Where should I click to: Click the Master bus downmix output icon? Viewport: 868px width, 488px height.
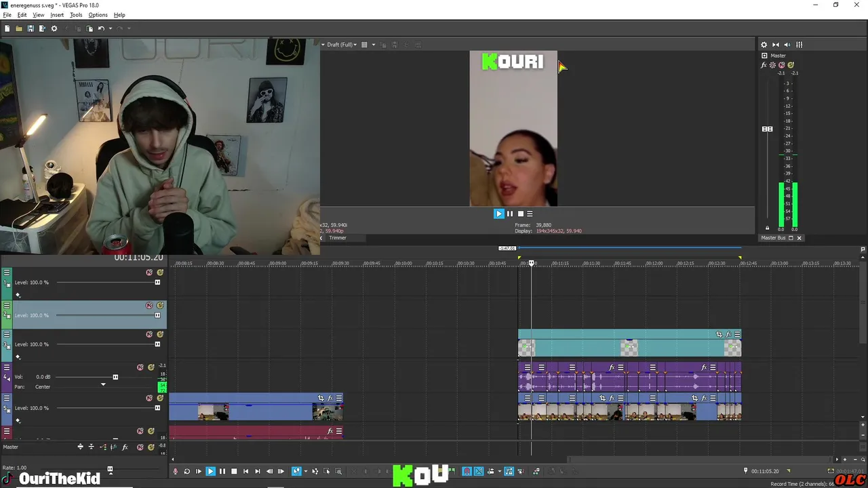click(776, 45)
